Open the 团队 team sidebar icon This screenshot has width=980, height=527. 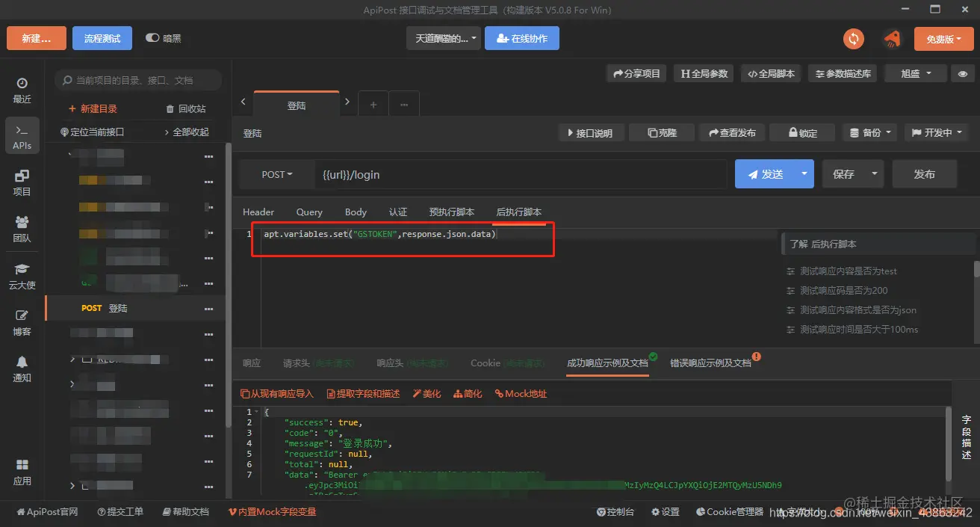[22, 229]
